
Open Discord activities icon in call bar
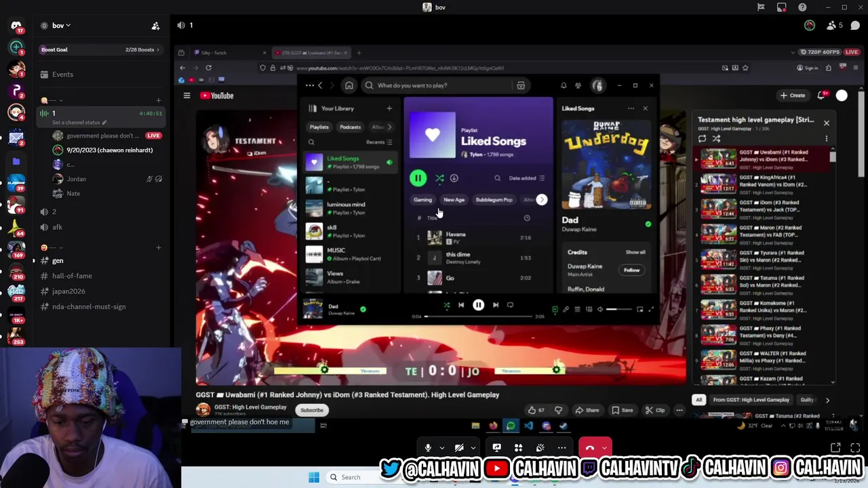click(518, 448)
